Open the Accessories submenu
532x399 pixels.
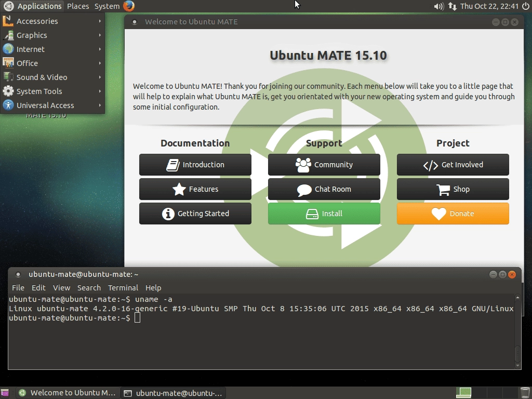[52, 21]
